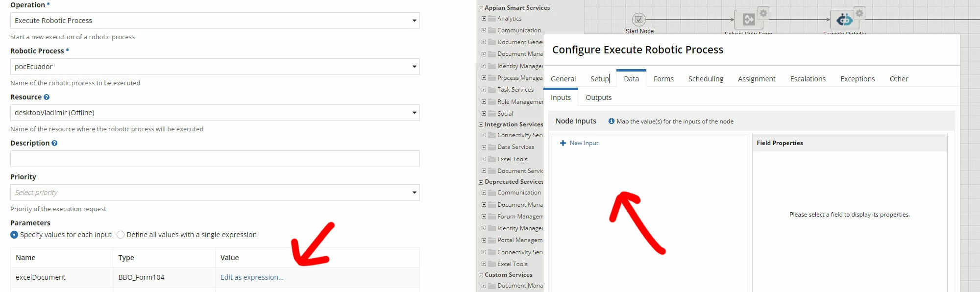Open the Other tab
This screenshot has height=292, width=980.
(899, 79)
